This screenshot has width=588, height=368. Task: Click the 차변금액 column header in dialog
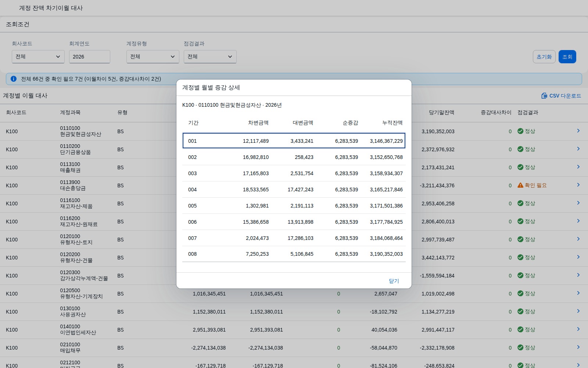click(x=258, y=123)
